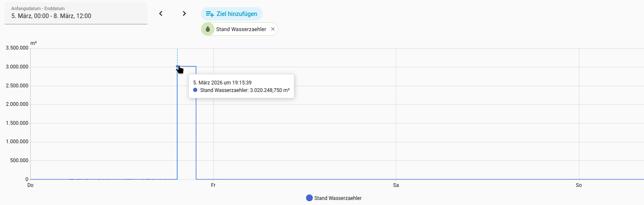Select the Do label on the time axis

tap(30, 185)
